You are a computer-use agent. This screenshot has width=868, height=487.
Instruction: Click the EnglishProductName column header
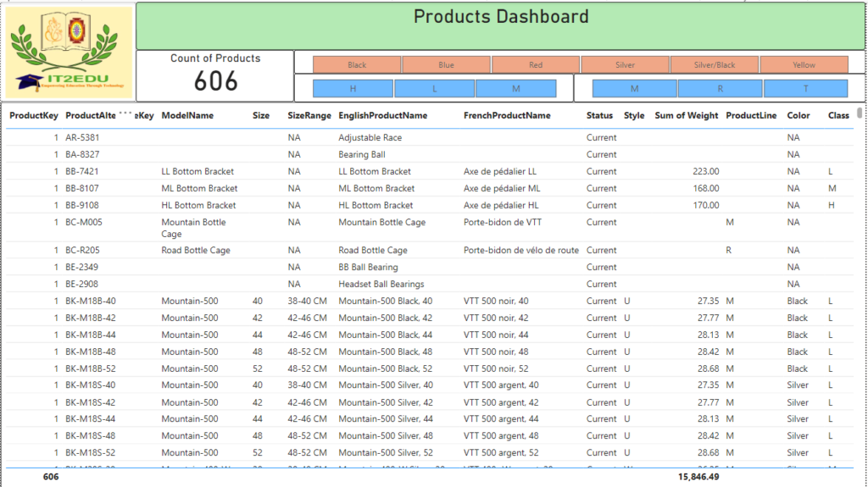point(382,116)
